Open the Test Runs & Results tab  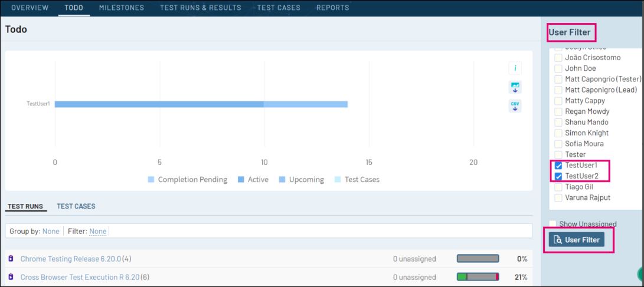coord(201,8)
